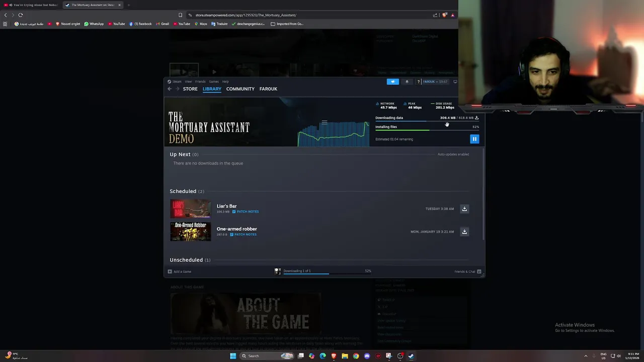This screenshot has height=362, width=644.
Task: Click the browser address bar URL
Action: tap(246, 15)
